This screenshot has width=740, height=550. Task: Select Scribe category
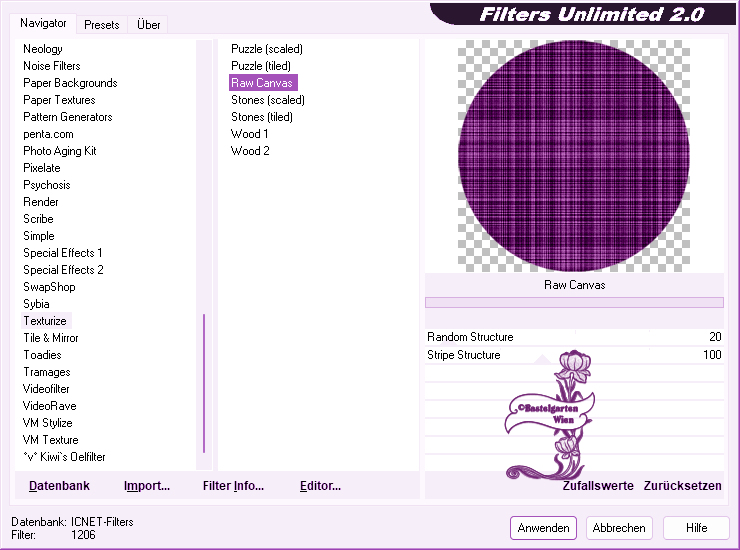click(38, 219)
